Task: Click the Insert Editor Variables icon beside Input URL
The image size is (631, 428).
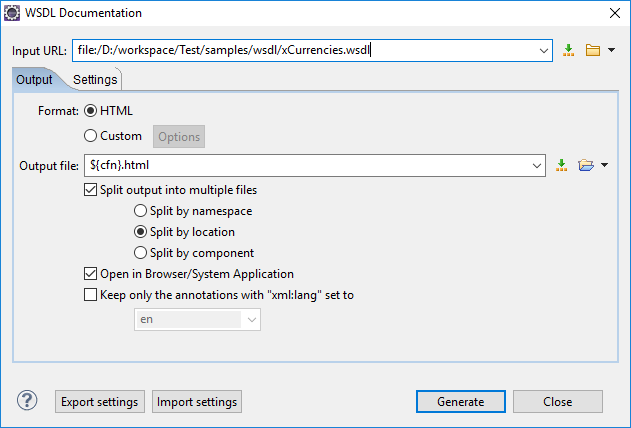Action: pos(569,50)
